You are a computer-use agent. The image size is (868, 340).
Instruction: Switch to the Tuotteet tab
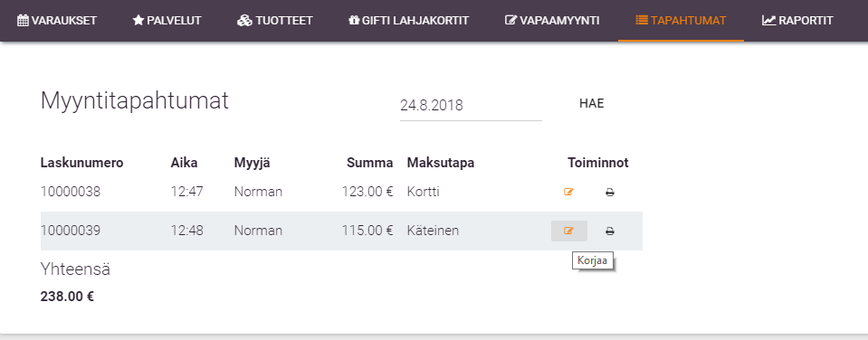point(275,21)
